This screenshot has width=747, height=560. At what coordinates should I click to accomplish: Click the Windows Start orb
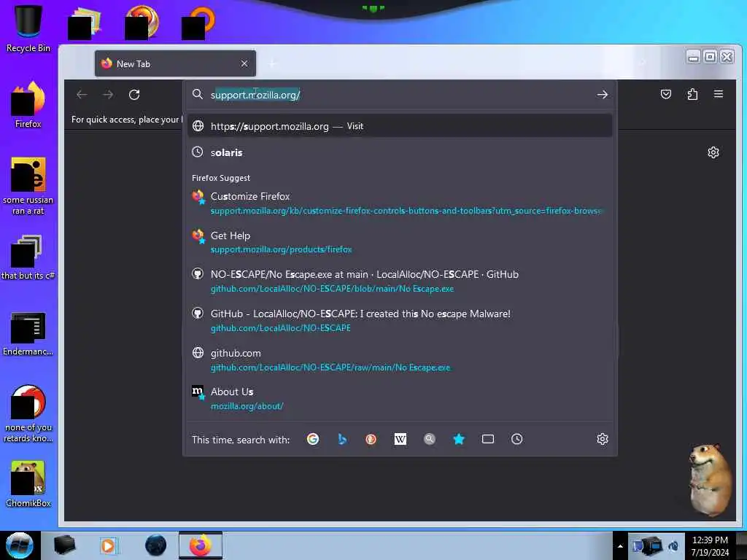[20, 545]
